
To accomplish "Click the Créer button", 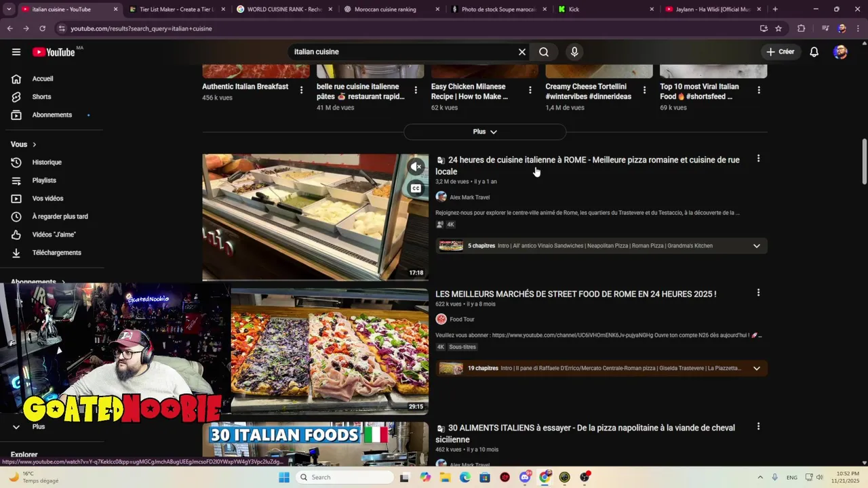I will point(780,52).
